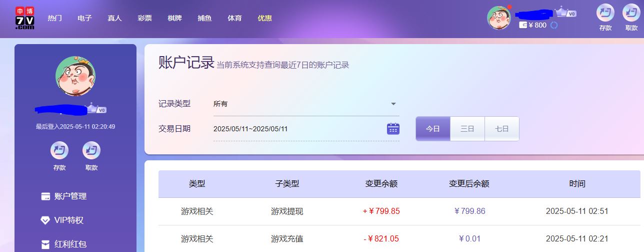Viewport: 644px width, 252px height.
Task: Click the withdraw (取款) icon in top header
Action: (631, 14)
